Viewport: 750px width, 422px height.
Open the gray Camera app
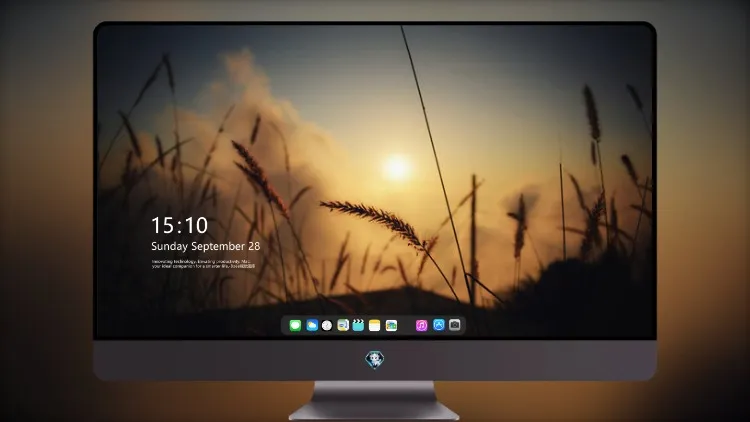tap(455, 325)
